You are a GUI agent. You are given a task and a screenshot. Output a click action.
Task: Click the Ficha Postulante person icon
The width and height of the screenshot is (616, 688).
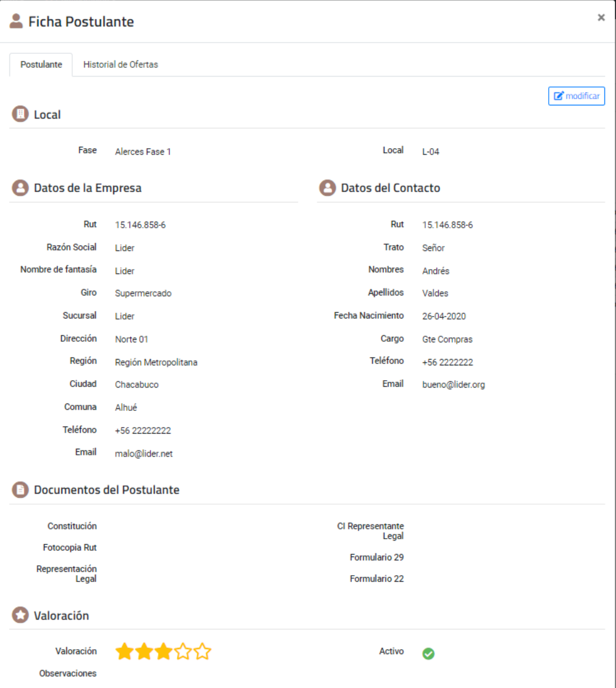16,20
